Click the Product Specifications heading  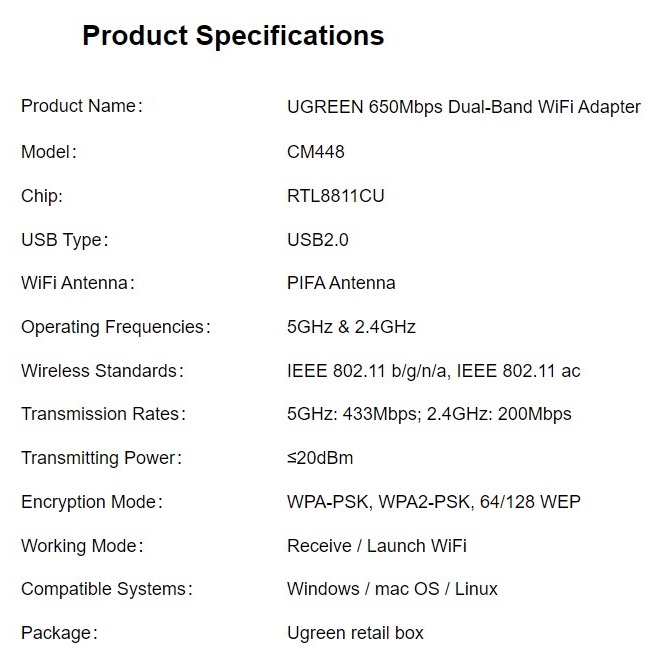[232, 36]
